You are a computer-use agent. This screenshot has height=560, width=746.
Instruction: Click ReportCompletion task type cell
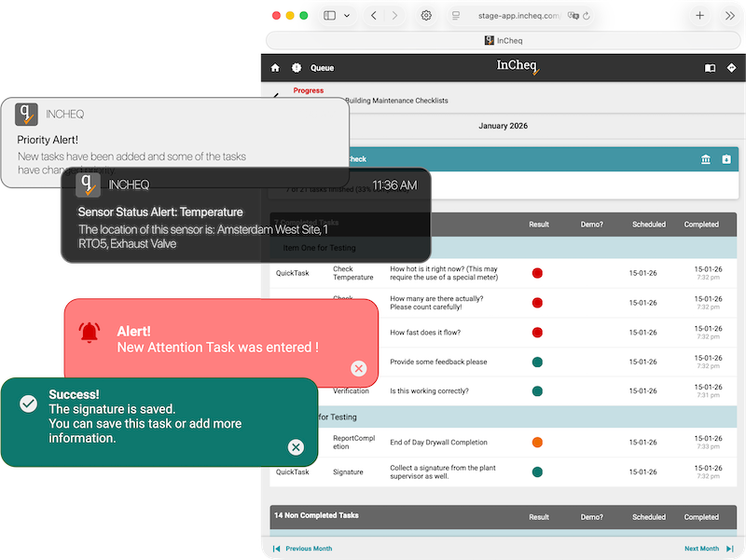pyautogui.click(x=354, y=443)
